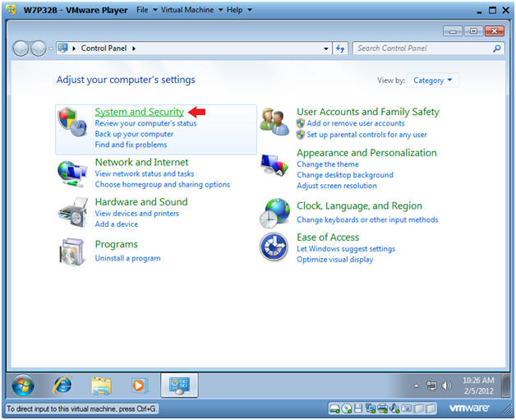This screenshot has height=420, width=516.
Task: Open the Virtual Machine menu
Action: [x=191, y=10]
